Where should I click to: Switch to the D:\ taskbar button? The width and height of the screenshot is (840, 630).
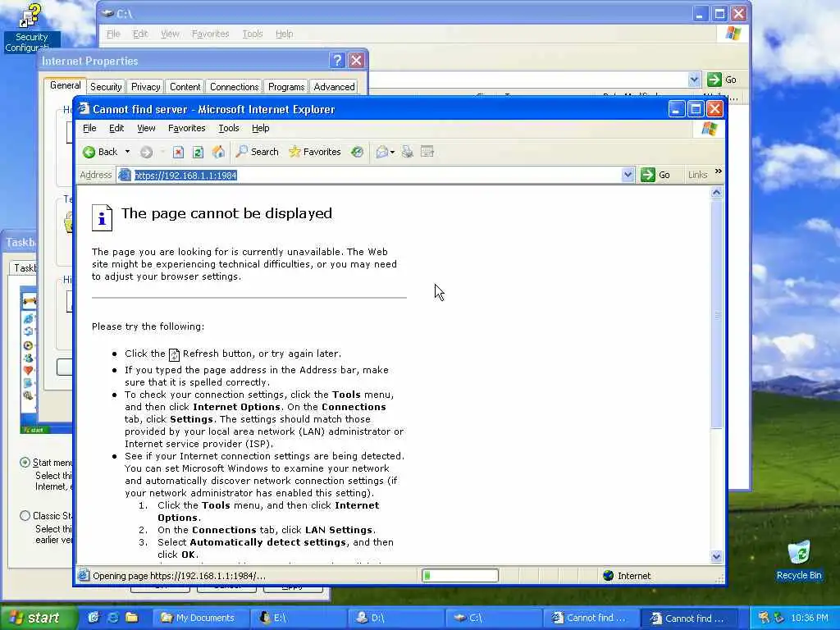pos(396,619)
